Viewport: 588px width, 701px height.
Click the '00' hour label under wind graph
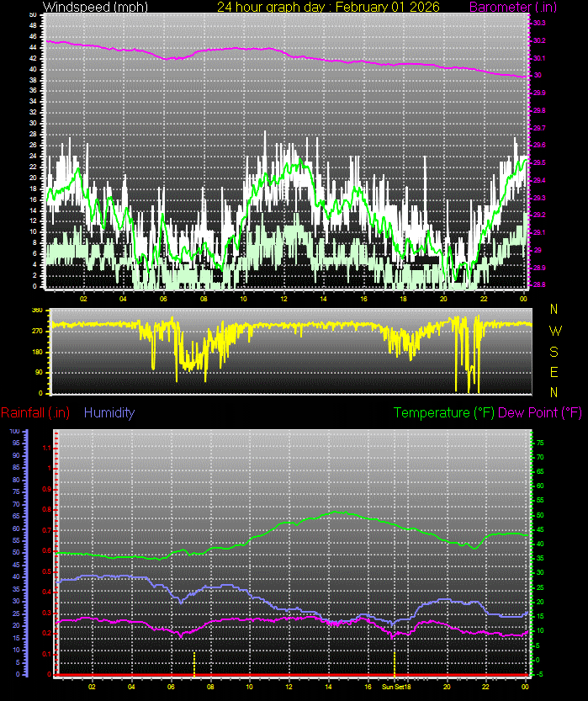tap(524, 299)
